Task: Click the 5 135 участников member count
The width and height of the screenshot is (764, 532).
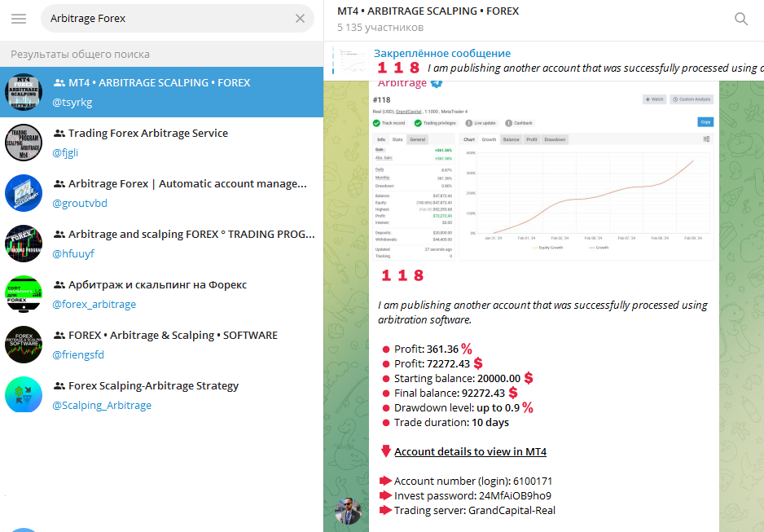Action: point(380,28)
